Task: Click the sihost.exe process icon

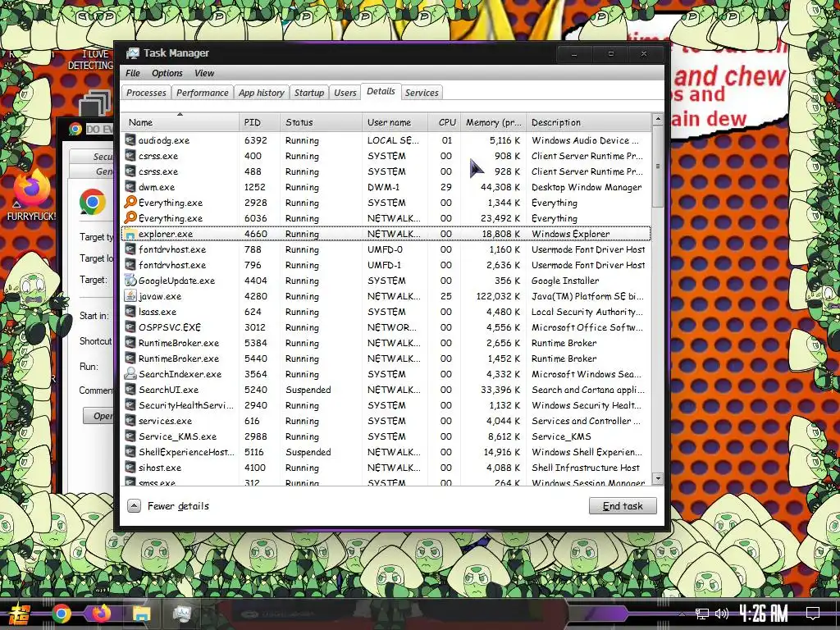Action: tap(130, 468)
